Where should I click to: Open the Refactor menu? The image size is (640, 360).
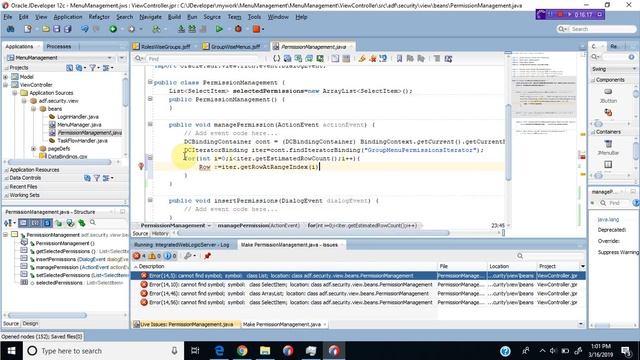coord(99,17)
